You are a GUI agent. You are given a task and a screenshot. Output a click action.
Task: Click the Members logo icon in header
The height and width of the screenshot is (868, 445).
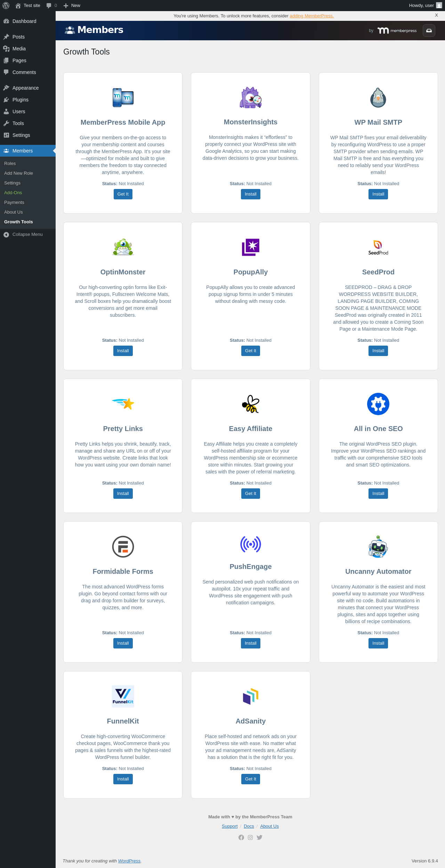point(70,30)
